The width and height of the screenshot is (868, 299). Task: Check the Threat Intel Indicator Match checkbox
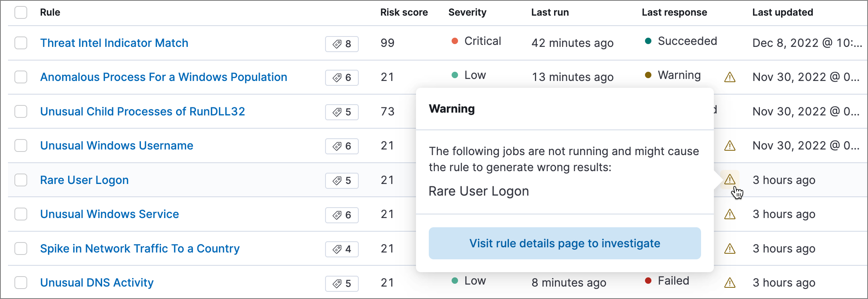point(21,43)
